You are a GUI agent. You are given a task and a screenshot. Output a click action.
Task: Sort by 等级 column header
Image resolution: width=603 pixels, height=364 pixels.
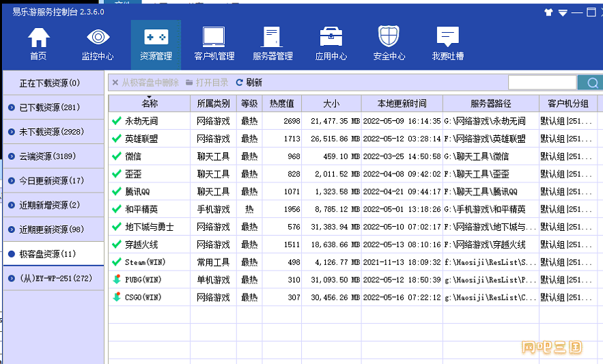(x=249, y=104)
